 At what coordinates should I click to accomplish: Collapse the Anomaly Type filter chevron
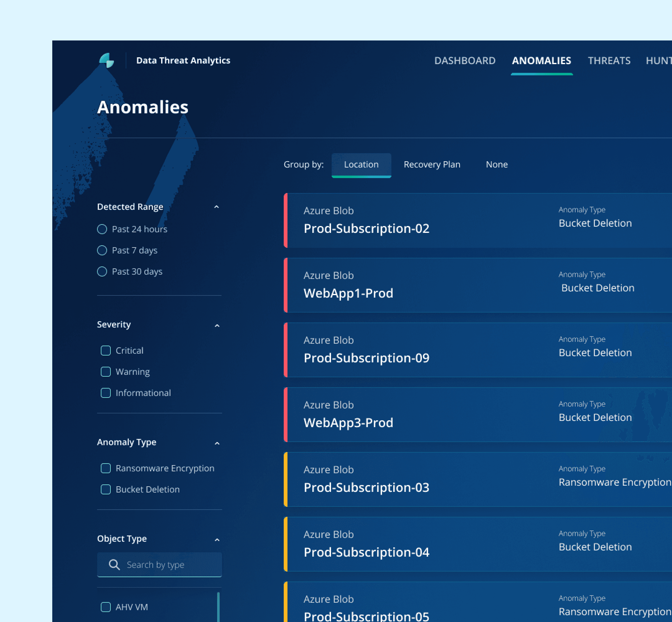[217, 443]
